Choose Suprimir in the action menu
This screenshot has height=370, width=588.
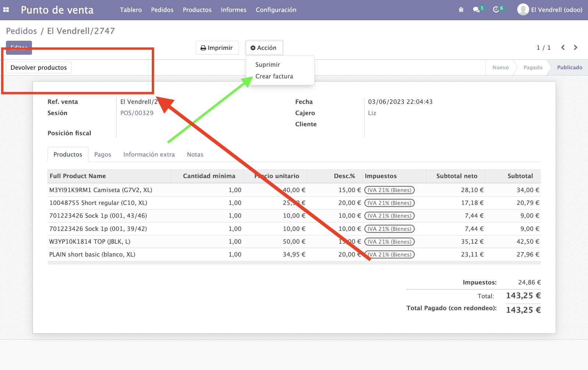268,65
